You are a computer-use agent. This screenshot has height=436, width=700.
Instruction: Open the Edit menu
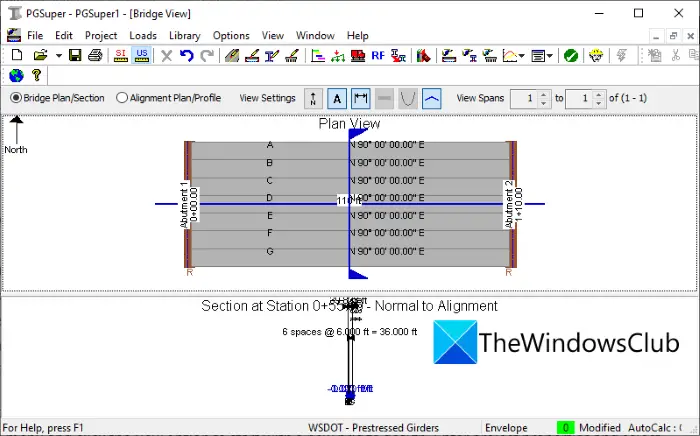tap(64, 36)
